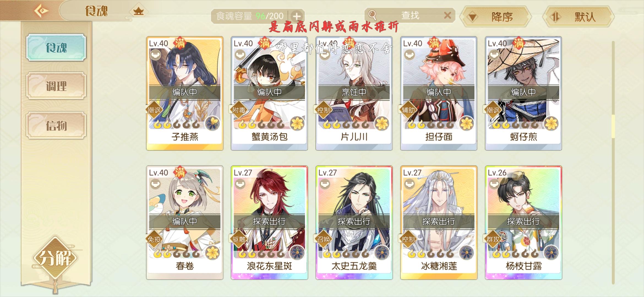Click the 嘲讽 tag on 蚵仔煎 card
This screenshot has width=644, height=297.
[493, 110]
